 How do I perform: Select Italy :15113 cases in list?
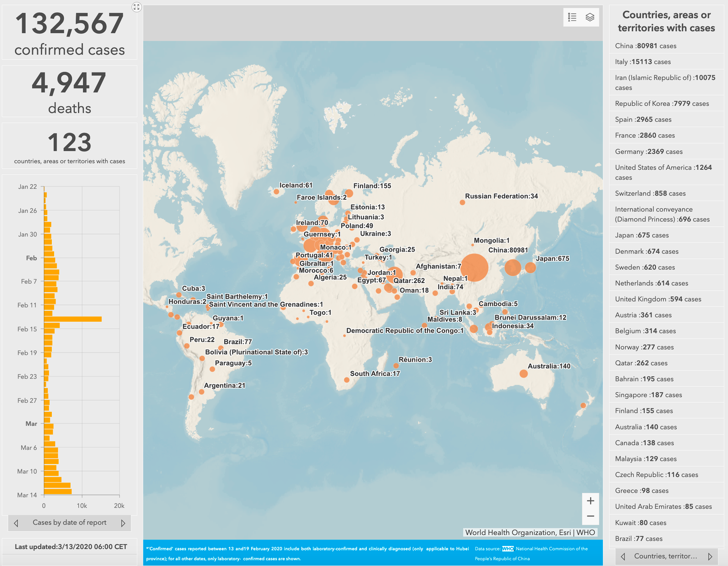coord(642,62)
